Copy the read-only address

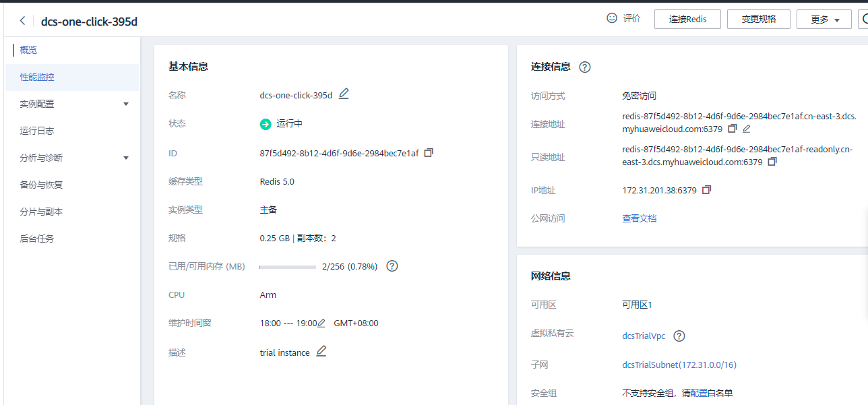[772, 162]
